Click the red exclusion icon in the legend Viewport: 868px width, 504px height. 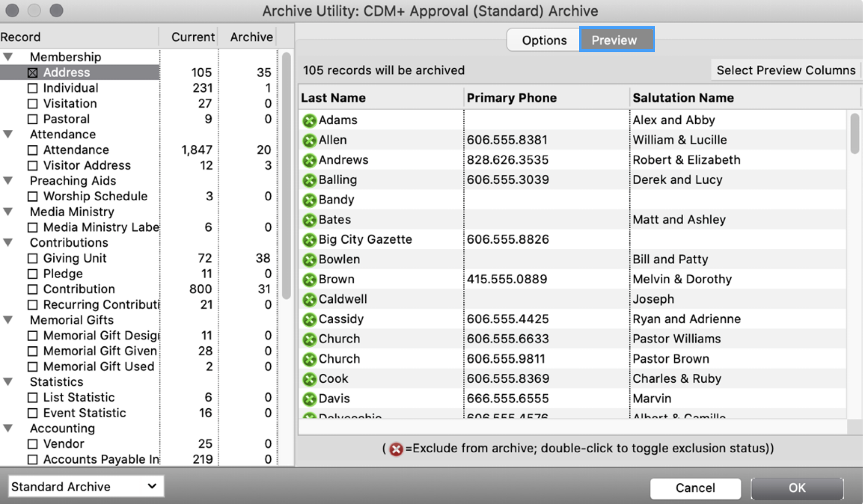pyautogui.click(x=396, y=448)
